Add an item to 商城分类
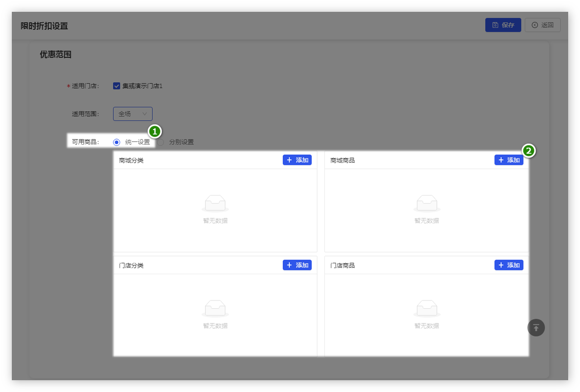 (297, 160)
